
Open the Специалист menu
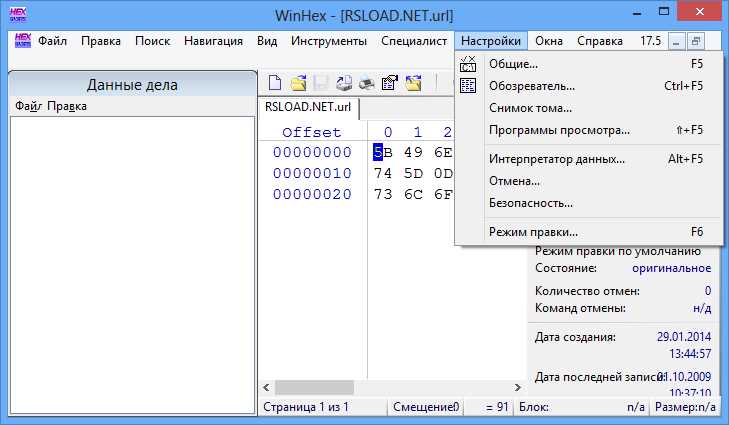click(x=414, y=41)
